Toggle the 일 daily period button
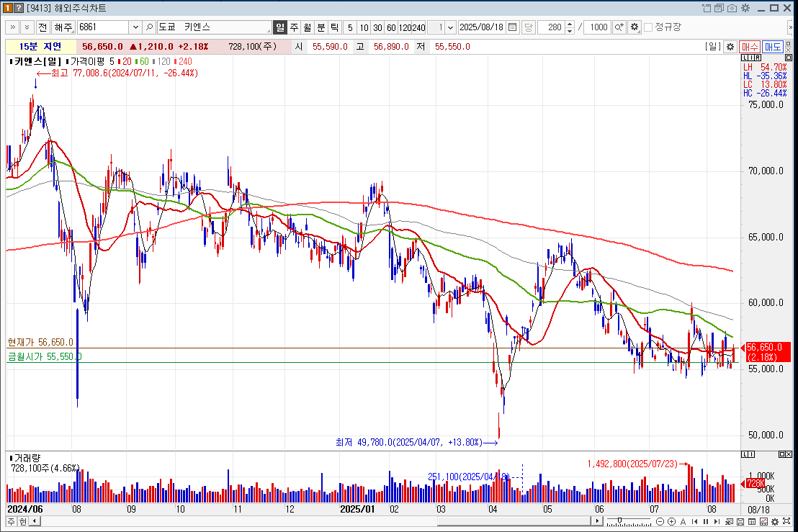This screenshot has height=532, width=798. (280, 27)
